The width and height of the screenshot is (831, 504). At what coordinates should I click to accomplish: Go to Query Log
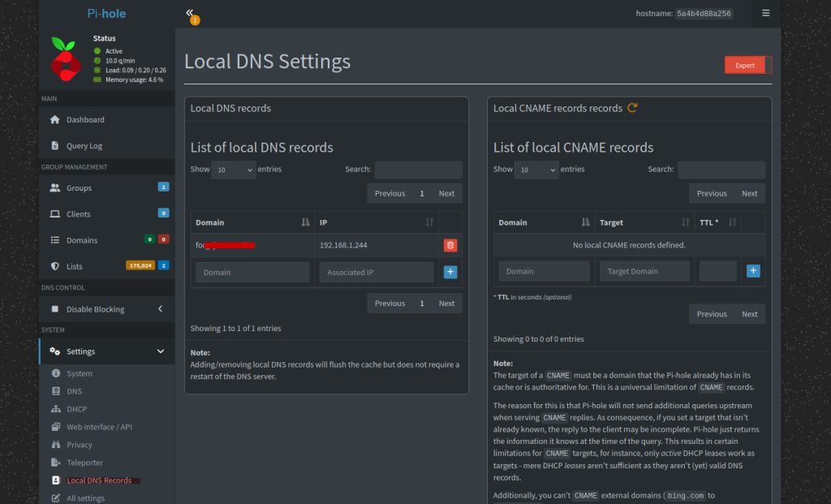coord(84,146)
